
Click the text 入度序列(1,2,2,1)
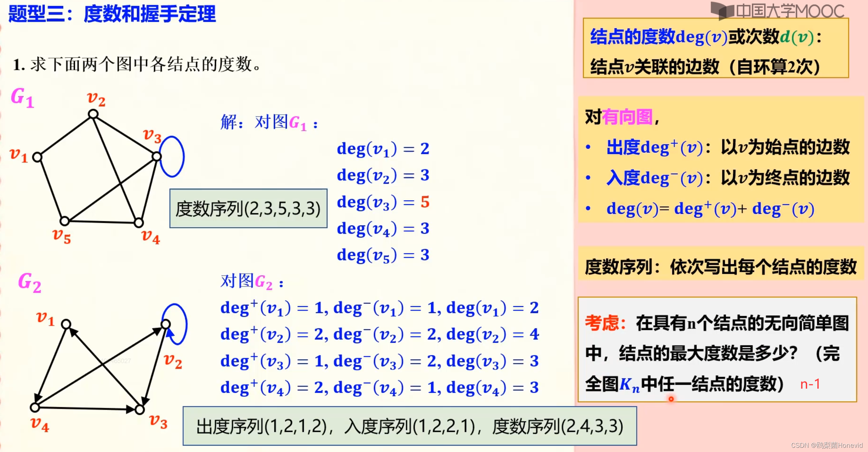[410, 427]
